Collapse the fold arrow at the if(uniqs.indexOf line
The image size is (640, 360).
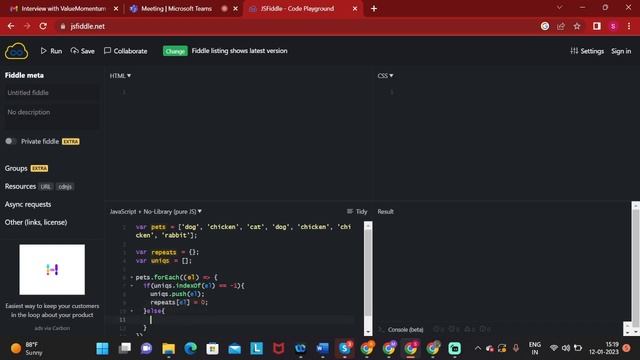(x=131, y=286)
